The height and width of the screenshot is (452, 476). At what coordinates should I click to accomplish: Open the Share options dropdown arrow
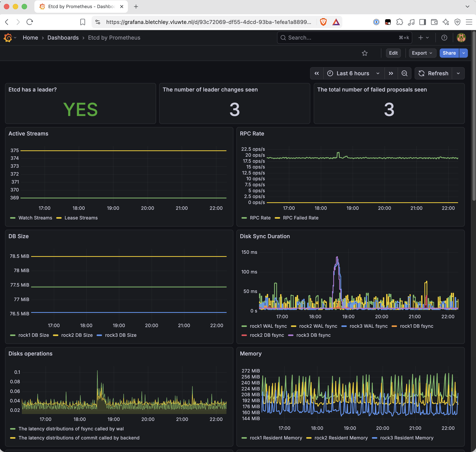pos(463,53)
